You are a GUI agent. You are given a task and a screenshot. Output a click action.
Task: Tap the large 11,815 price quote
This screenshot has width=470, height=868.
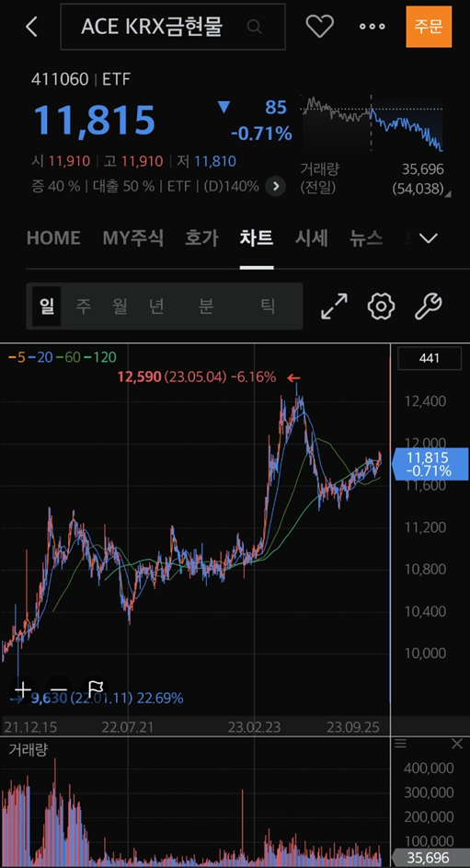[94, 120]
